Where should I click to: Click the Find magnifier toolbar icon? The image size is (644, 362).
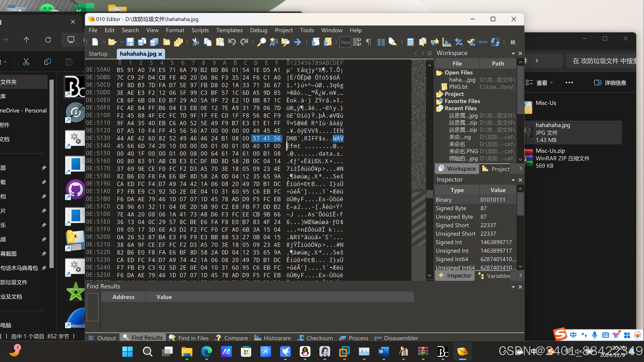(261, 42)
